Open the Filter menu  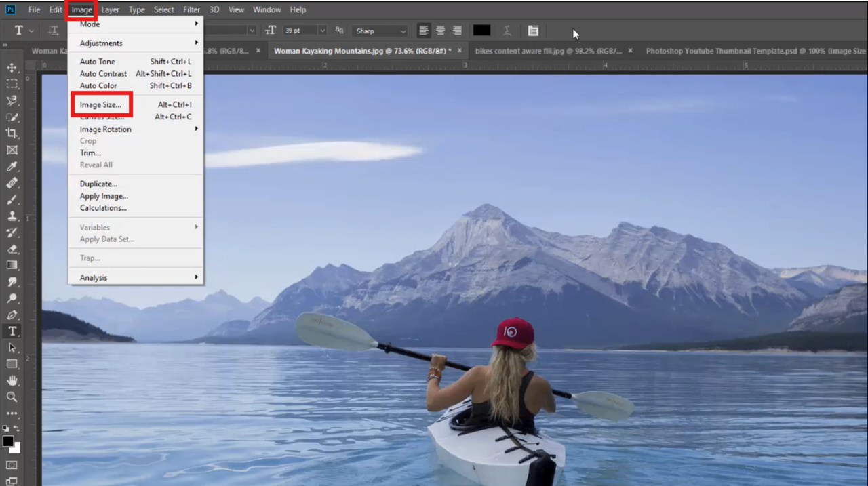192,9
